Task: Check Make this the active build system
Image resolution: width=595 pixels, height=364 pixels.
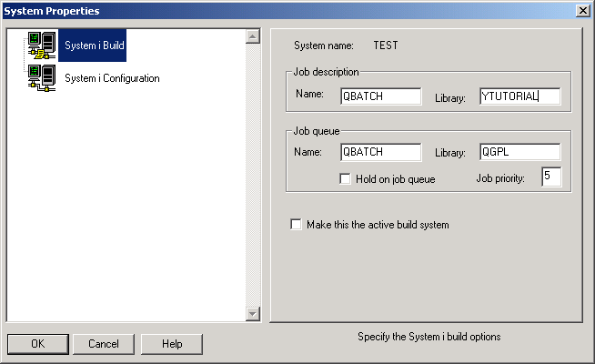Action: pos(296,225)
